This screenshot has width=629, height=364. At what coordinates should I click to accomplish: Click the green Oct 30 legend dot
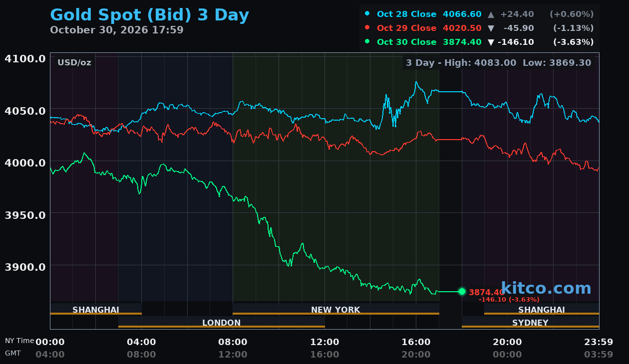click(367, 41)
